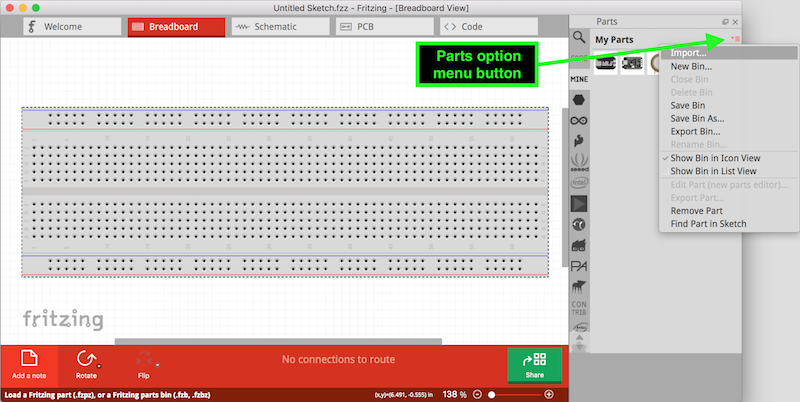Viewport: 800px width, 402px height.
Task: Close the Parts panel
Action: pyautogui.click(x=735, y=22)
